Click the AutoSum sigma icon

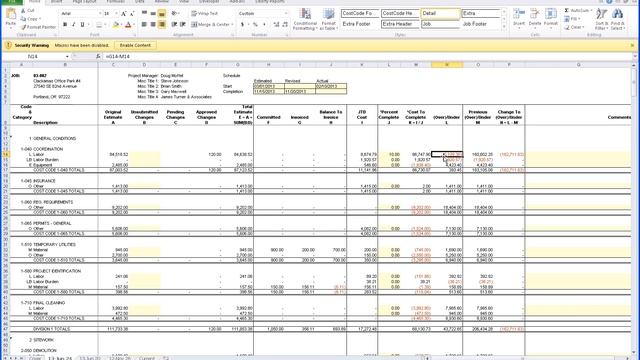567,11
